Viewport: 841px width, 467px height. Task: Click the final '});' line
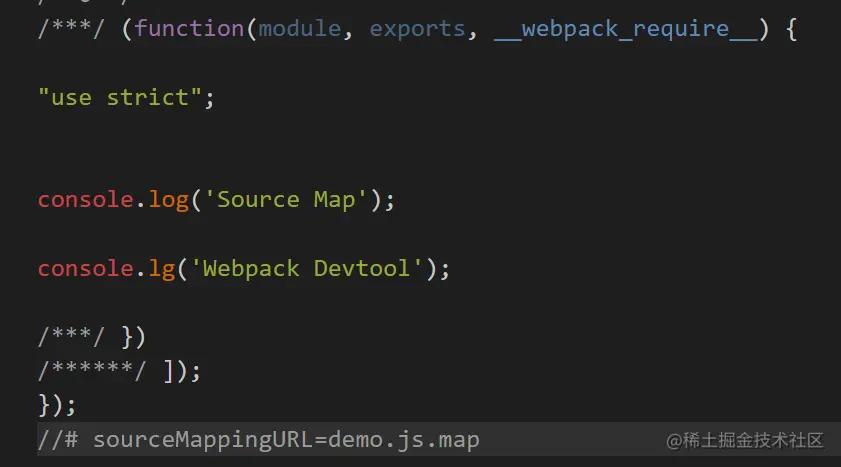click(57, 405)
